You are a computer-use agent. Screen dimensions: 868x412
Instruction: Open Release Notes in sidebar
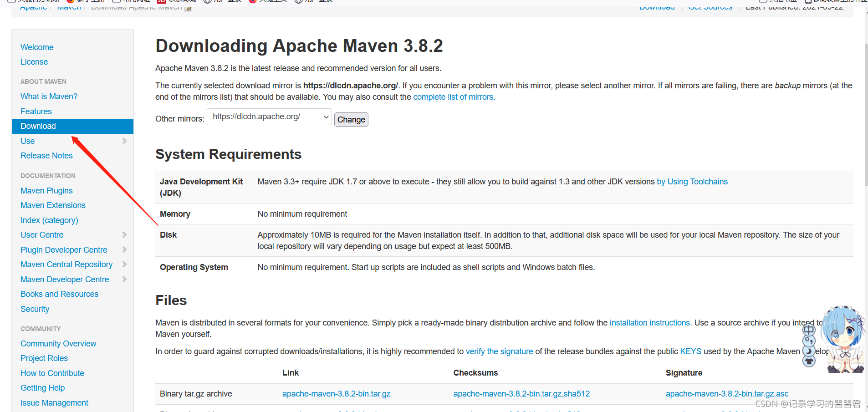click(x=46, y=156)
